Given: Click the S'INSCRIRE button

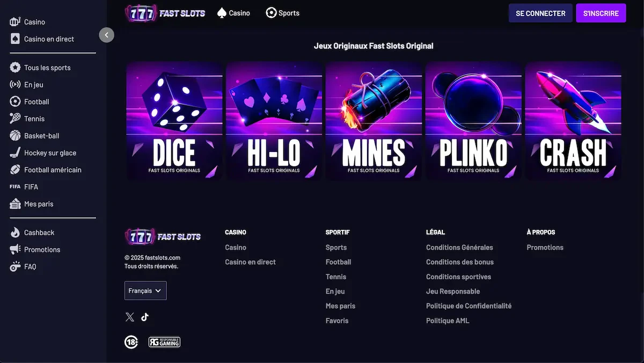Looking at the screenshot, I should [601, 12].
